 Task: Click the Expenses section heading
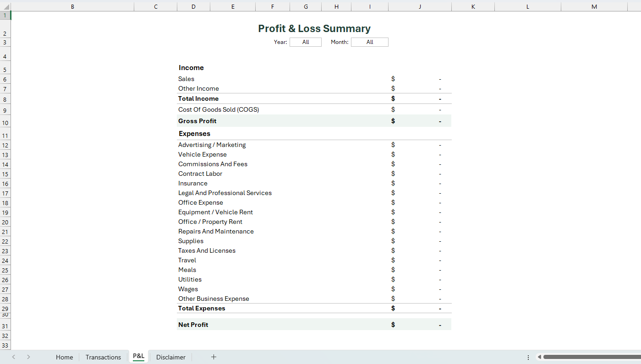(194, 134)
